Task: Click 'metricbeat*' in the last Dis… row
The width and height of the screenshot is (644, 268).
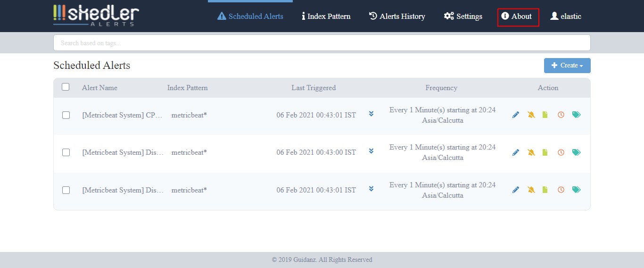Action: point(189,190)
